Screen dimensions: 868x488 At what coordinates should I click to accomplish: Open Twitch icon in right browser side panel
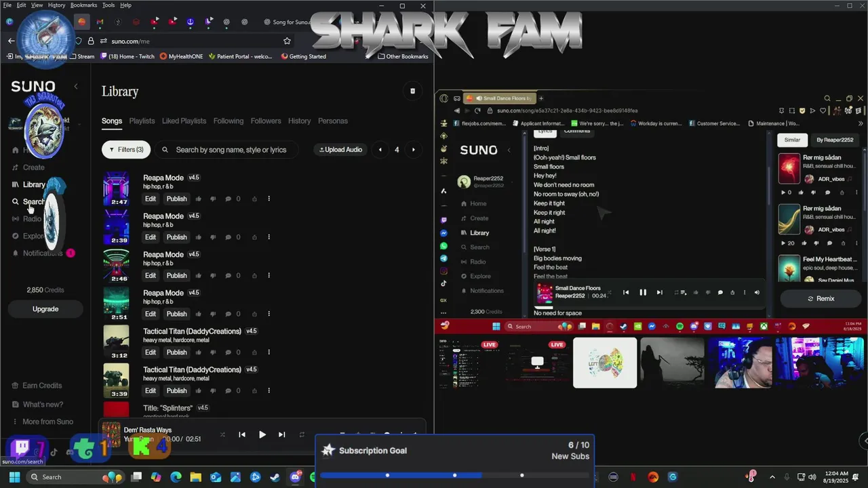click(x=443, y=220)
